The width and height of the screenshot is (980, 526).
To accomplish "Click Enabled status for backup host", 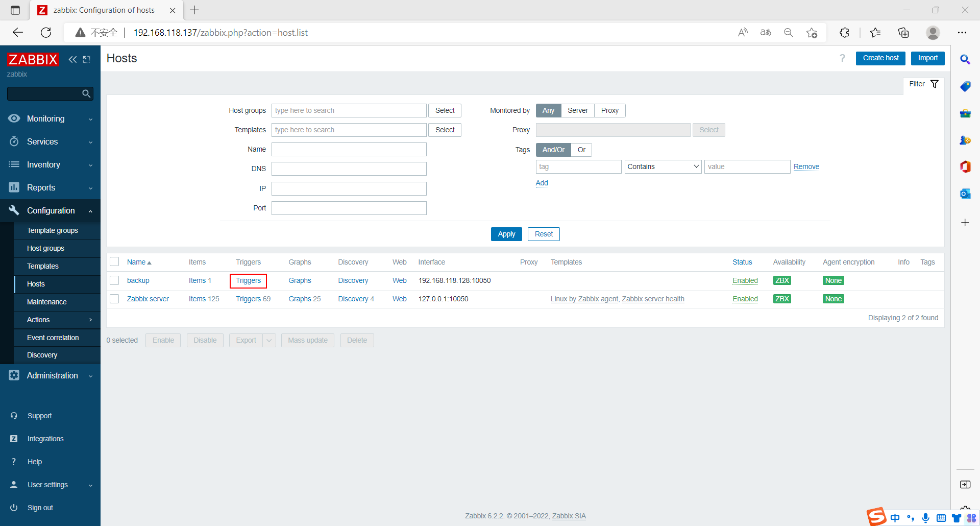I will [745, 280].
